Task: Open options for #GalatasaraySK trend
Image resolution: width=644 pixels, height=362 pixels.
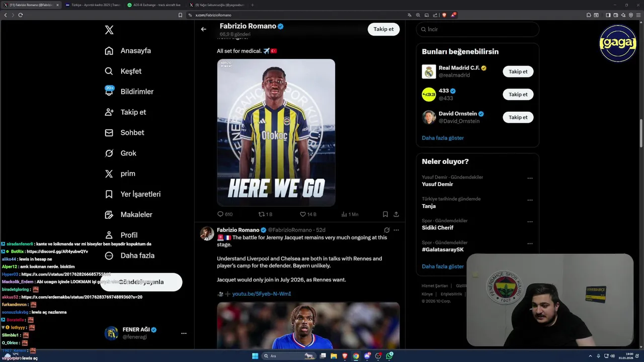Action: tap(530, 243)
